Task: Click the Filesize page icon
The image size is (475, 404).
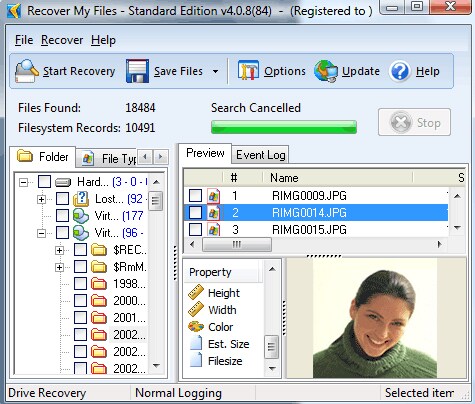Action: point(196,360)
